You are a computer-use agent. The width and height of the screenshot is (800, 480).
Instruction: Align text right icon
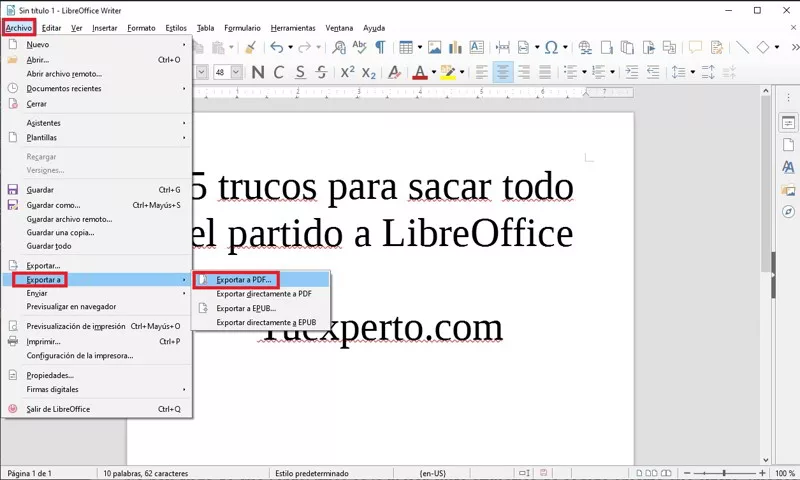tap(523, 72)
